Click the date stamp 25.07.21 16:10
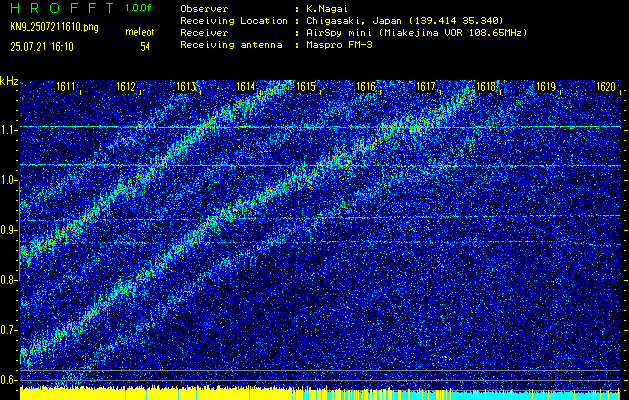Viewport: 629px width, 400px height. point(42,47)
